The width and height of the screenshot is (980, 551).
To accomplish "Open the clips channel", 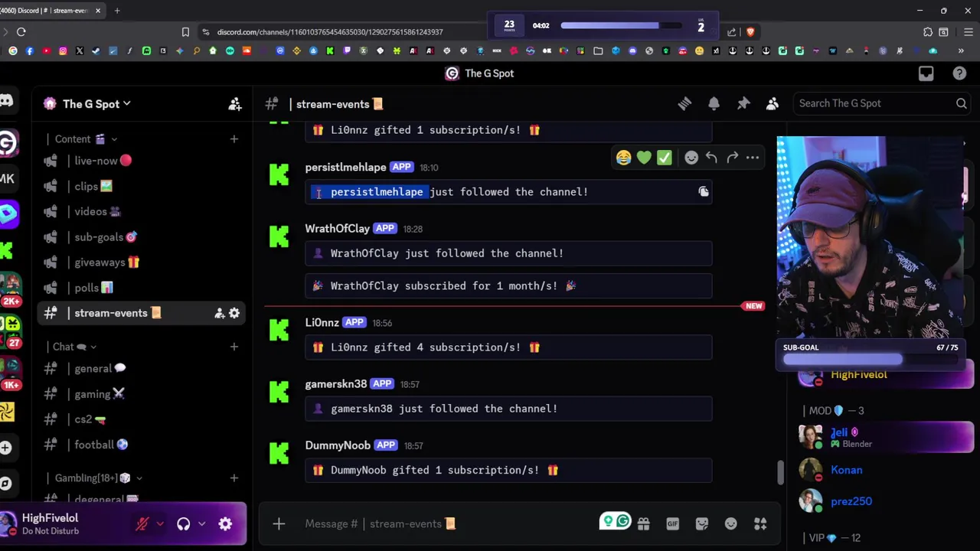I will click(142, 186).
